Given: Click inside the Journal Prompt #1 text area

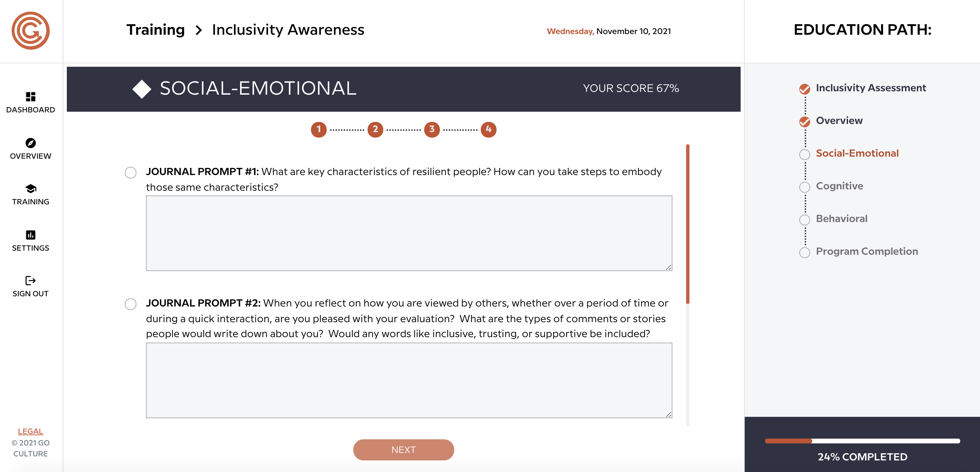Looking at the screenshot, I should click(409, 233).
